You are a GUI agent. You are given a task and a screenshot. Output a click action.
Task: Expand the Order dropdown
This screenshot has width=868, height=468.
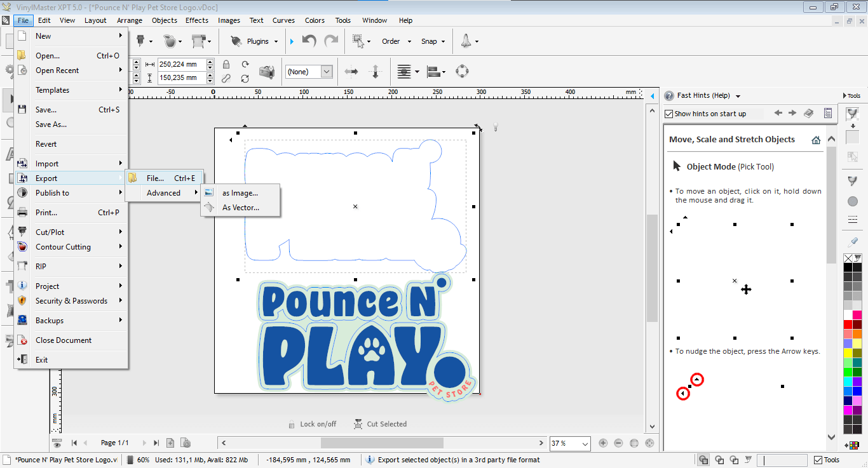click(408, 41)
